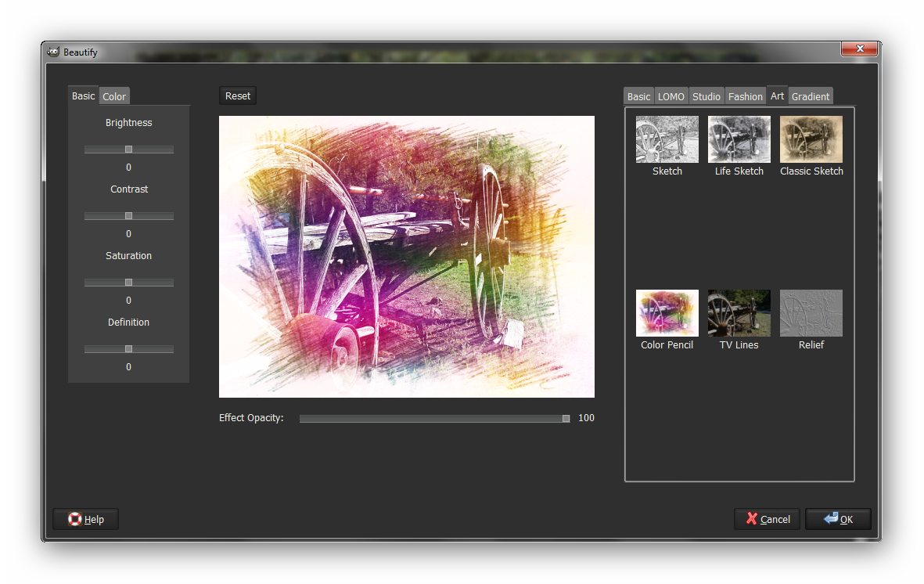Apply the Sketch effect thumbnail
Image resolution: width=924 pixels, height=584 pixels.
click(x=667, y=139)
